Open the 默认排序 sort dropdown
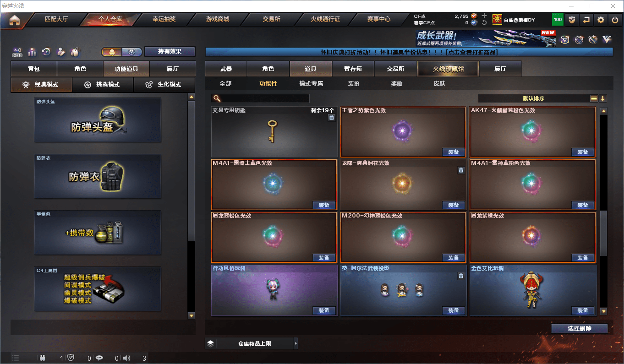The image size is (624, 364). pyautogui.click(x=533, y=98)
